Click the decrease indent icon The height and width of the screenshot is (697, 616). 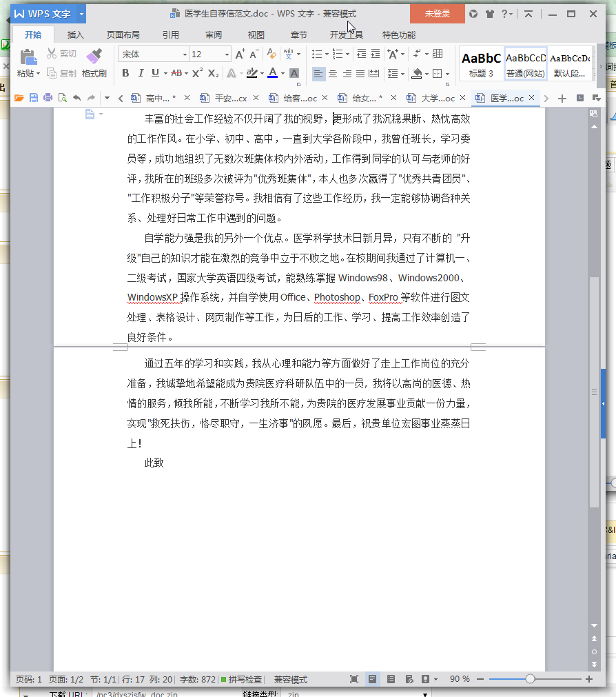click(362, 54)
